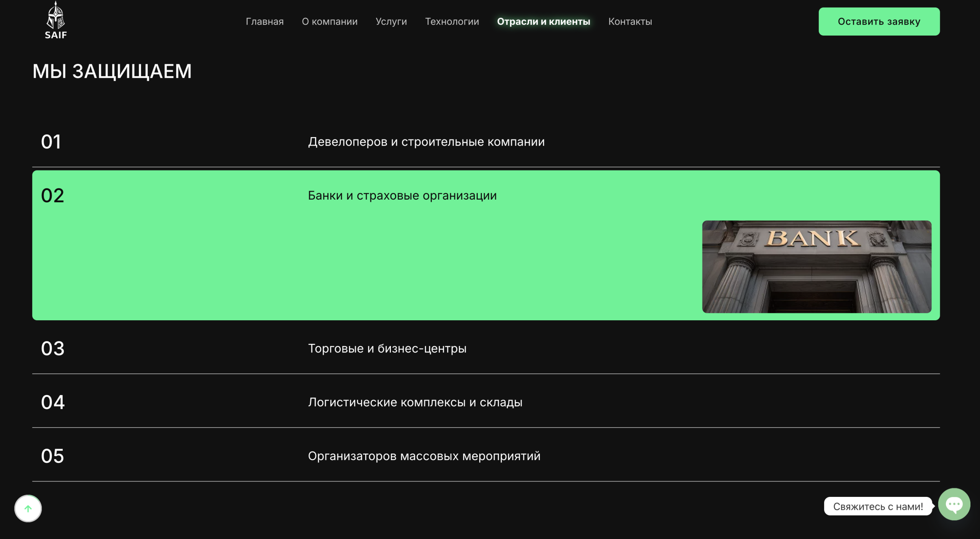
Task: Collapse 'Банки и страховые организации' section
Action: tap(402, 195)
